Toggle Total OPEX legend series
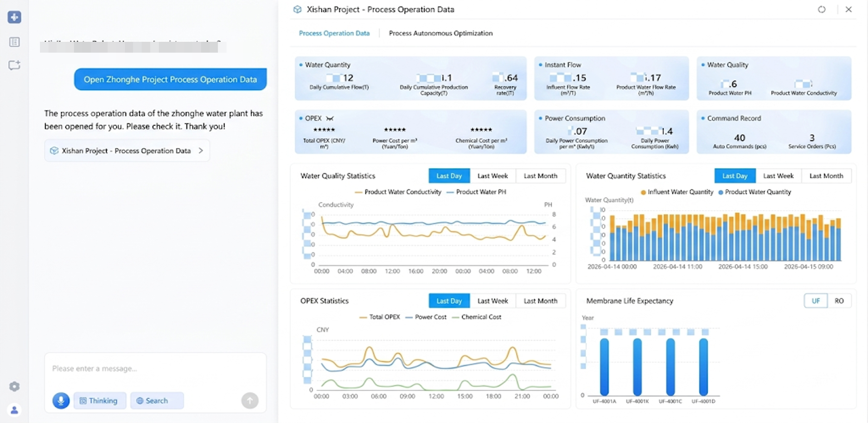The image size is (868, 423). click(x=380, y=317)
